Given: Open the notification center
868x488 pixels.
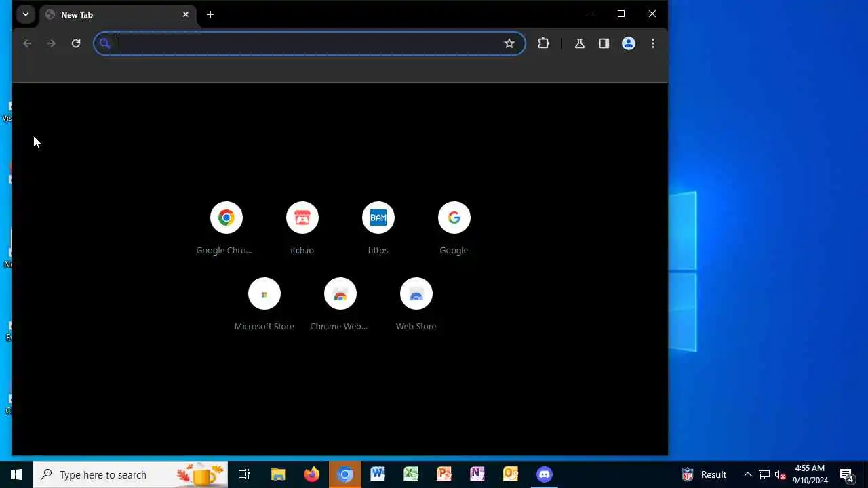Looking at the screenshot, I should coord(847,474).
